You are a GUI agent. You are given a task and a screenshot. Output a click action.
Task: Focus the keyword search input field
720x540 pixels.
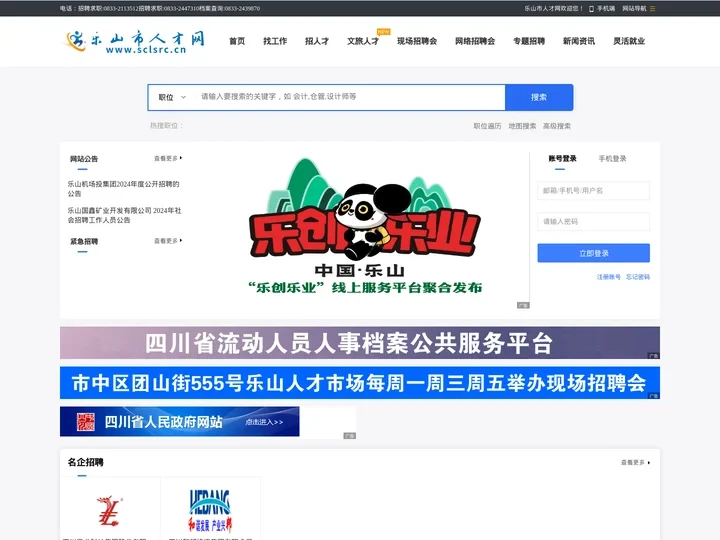click(x=350, y=97)
